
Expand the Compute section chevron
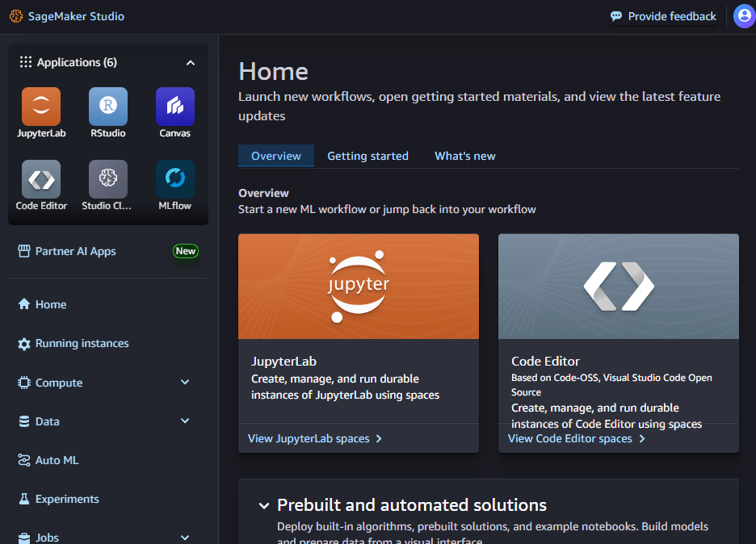pyautogui.click(x=185, y=382)
